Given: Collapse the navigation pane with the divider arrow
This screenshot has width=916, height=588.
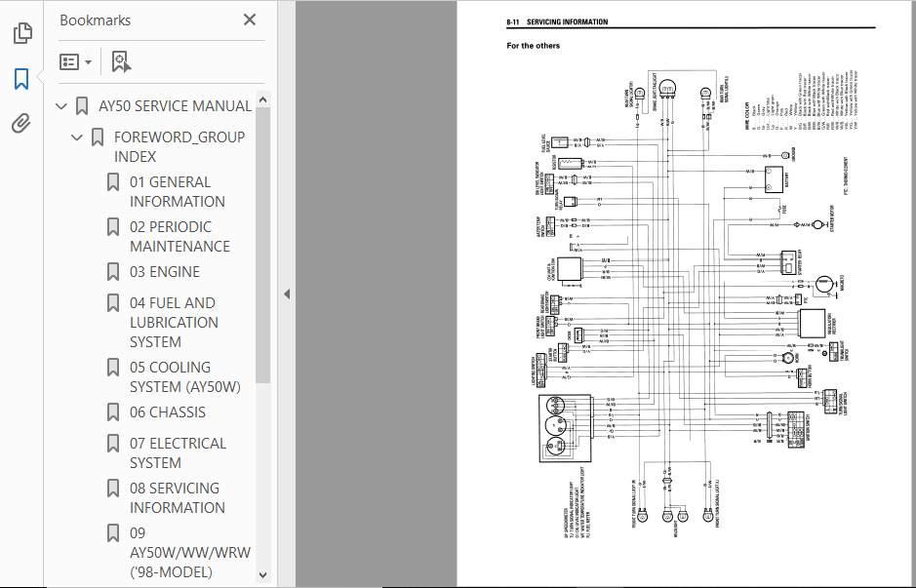Looking at the screenshot, I should [287, 294].
